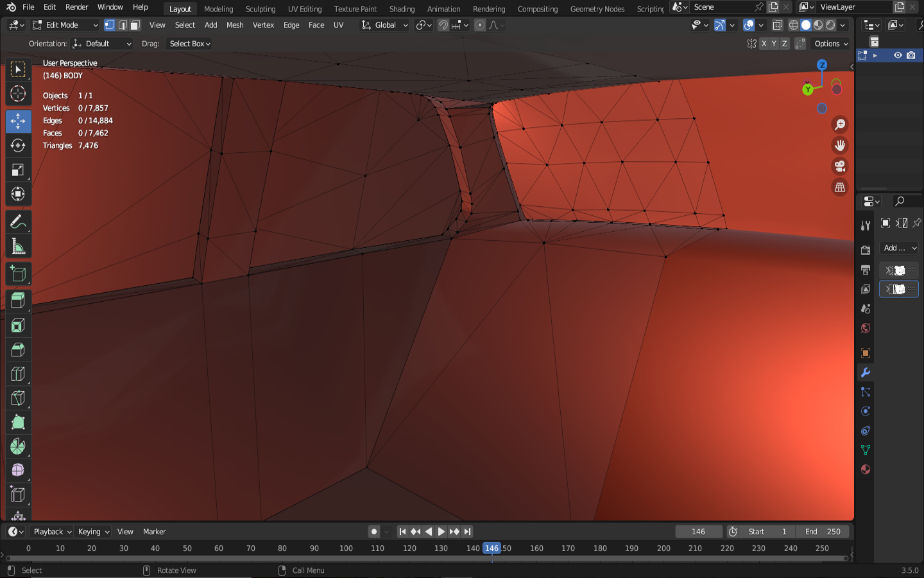This screenshot has width=924, height=578.
Task: Expand the Global transform orientation dropdown
Action: (385, 25)
